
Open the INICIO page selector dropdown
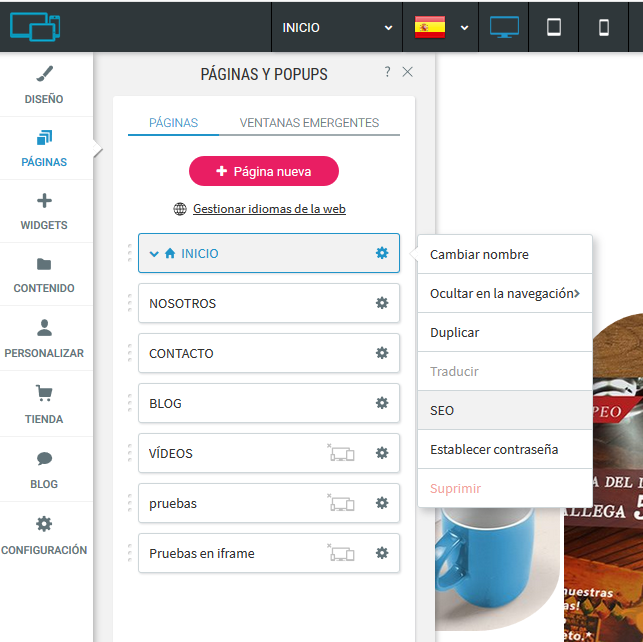point(337,27)
